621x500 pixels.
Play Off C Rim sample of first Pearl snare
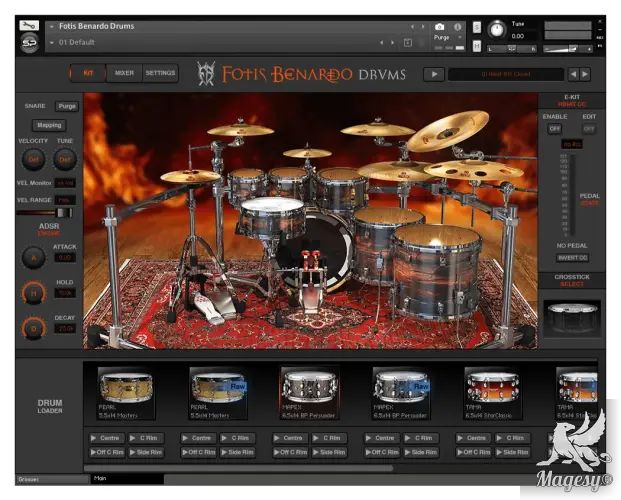[106, 452]
